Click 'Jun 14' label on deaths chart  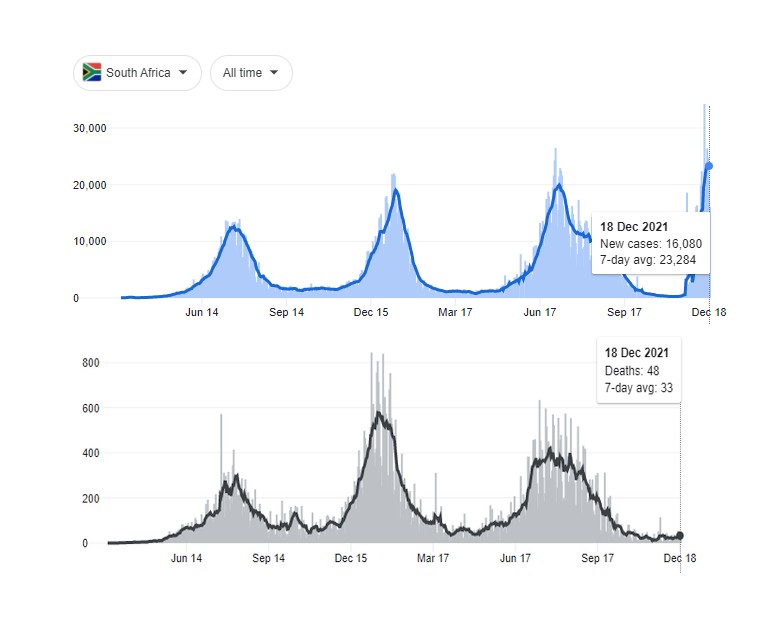tap(186, 558)
